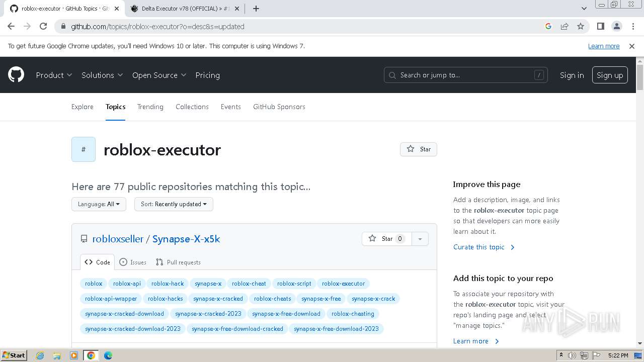Viewport: 644px width, 362px height.
Task: Click the repository icon next to robloxseller
Action: coord(84,239)
